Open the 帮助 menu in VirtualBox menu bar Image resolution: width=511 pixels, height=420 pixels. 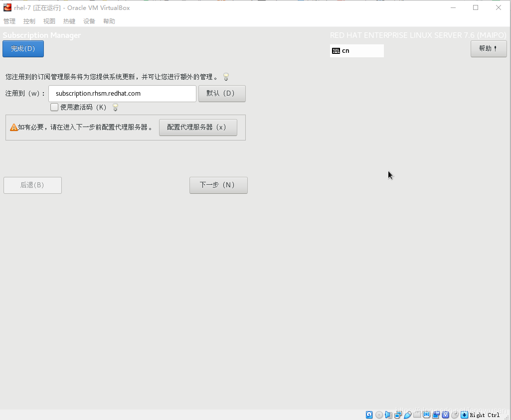pos(109,21)
